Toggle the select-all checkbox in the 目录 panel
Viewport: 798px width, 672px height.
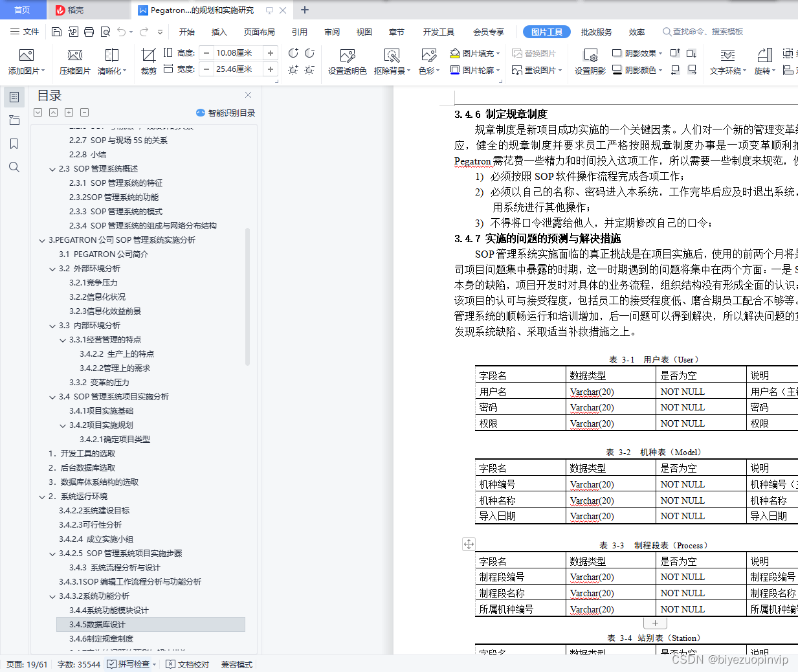[x=38, y=112]
